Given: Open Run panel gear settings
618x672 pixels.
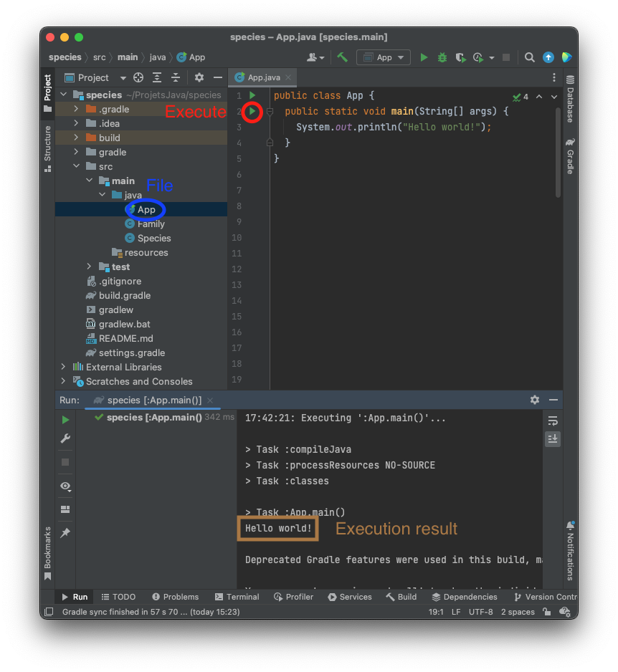Looking at the screenshot, I should coord(534,400).
